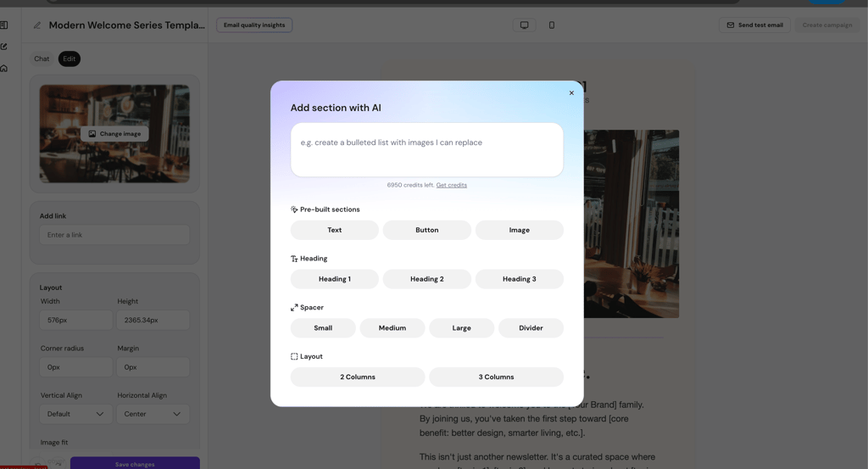Send a test email
The height and width of the screenshot is (469, 868).
[754, 25]
